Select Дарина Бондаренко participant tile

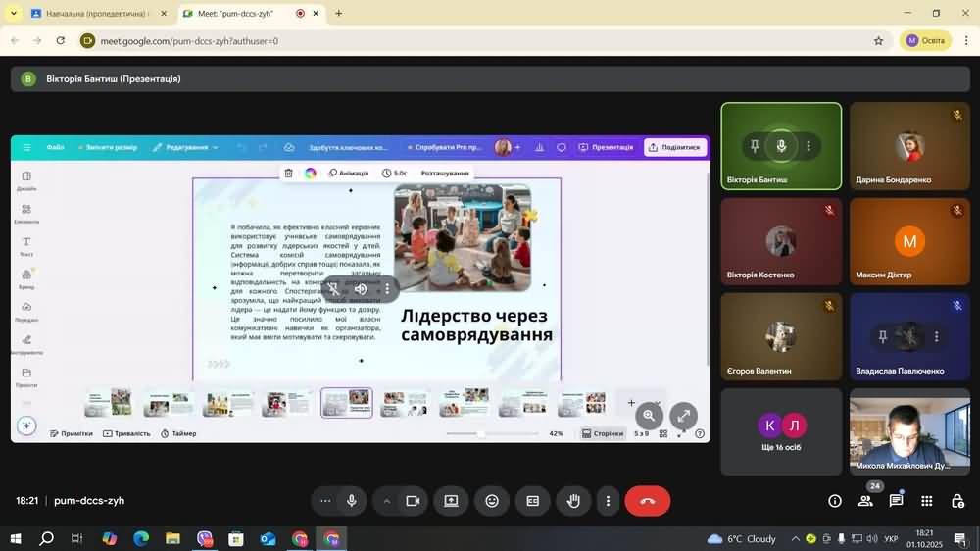[x=910, y=145]
